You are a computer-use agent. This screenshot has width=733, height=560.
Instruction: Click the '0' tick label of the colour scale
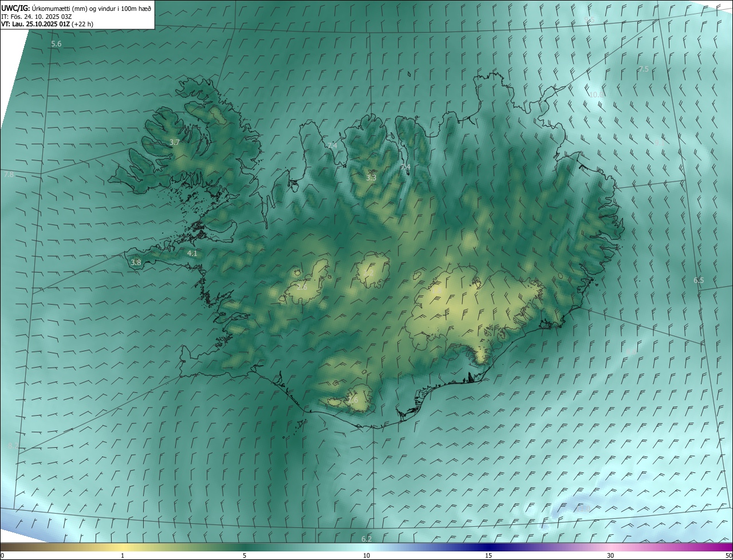[2, 555]
